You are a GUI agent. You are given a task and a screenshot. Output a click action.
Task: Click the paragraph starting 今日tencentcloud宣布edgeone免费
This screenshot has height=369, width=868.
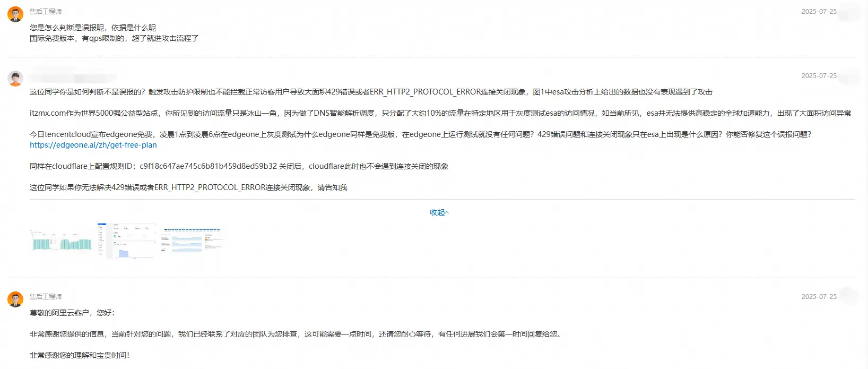click(421, 134)
